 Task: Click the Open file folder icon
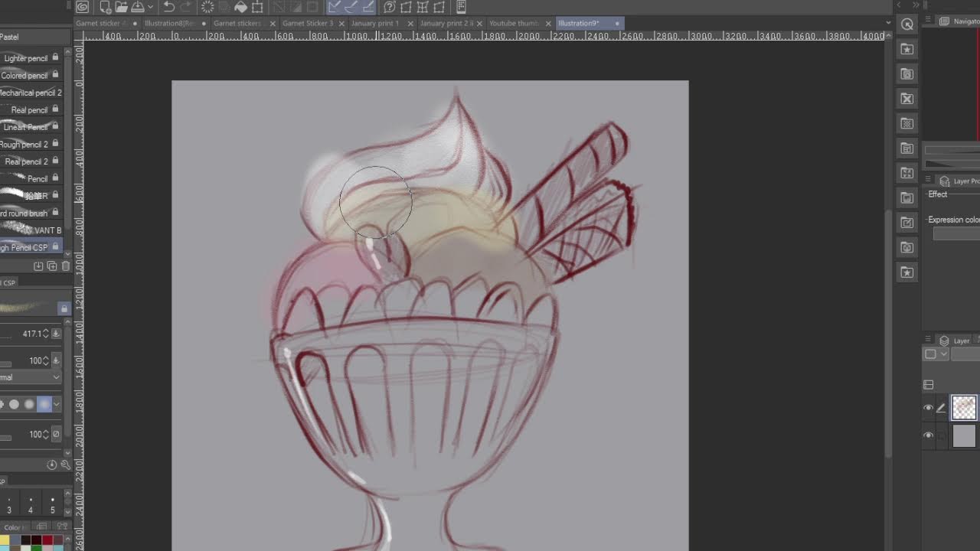tap(121, 7)
